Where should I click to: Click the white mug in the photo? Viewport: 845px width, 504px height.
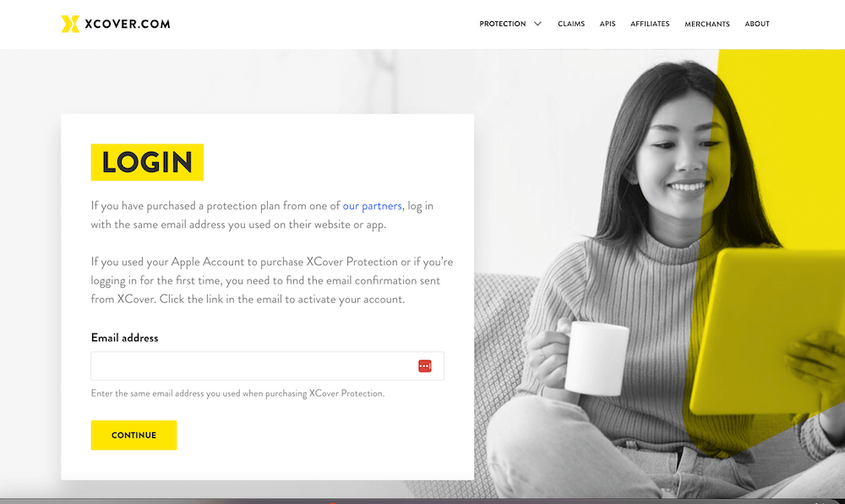click(x=596, y=358)
